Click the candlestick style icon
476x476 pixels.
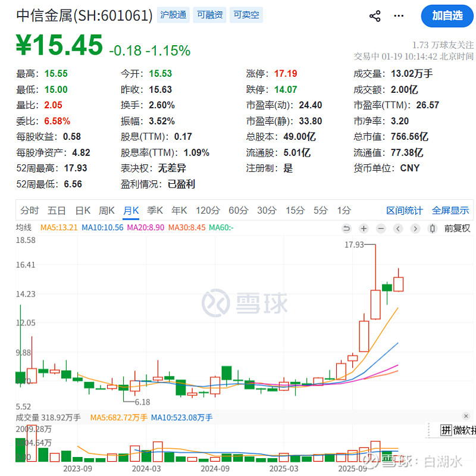click(x=433, y=228)
